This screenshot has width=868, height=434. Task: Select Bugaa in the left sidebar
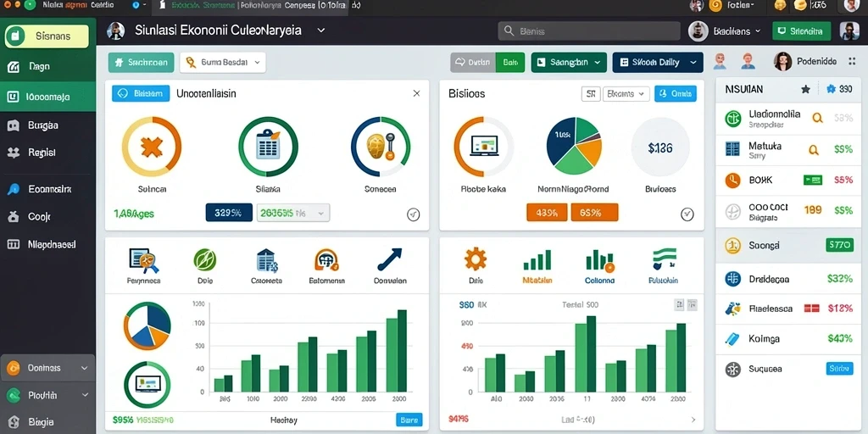coord(47,125)
